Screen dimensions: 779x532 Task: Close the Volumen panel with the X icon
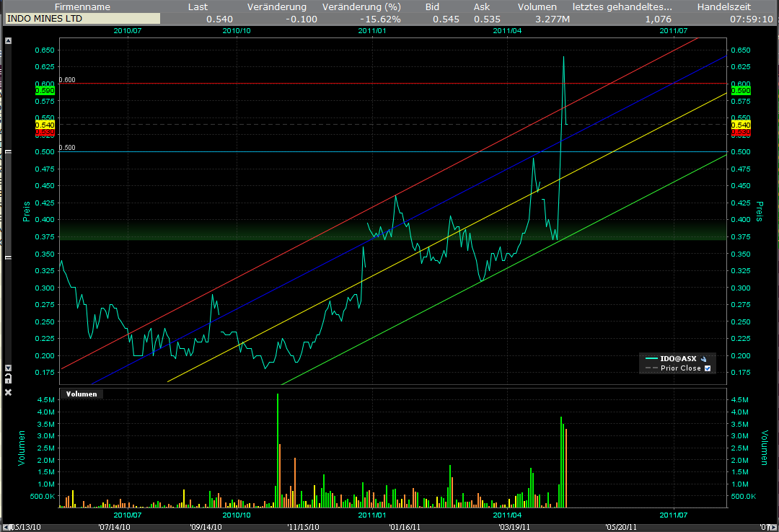(8, 392)
